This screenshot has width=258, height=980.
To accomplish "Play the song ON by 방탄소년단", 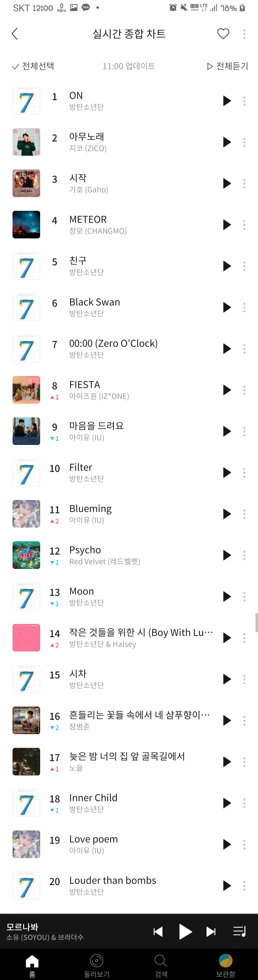I will (227, 101).
